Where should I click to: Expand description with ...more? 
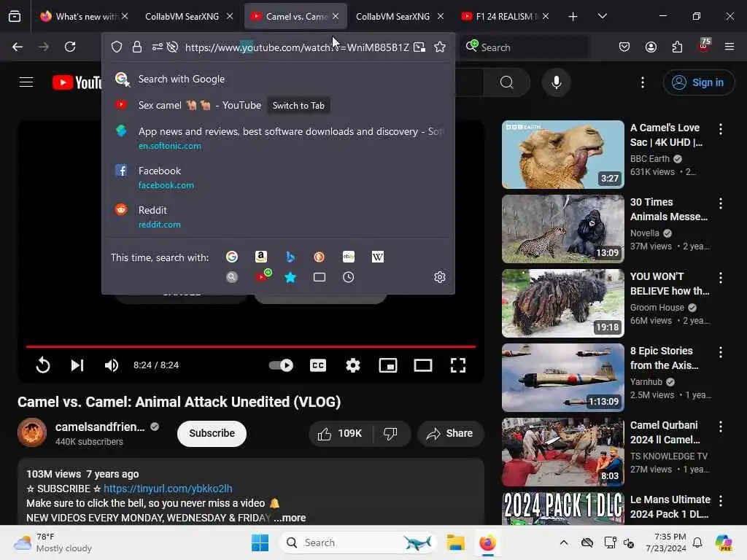(290, 518)
